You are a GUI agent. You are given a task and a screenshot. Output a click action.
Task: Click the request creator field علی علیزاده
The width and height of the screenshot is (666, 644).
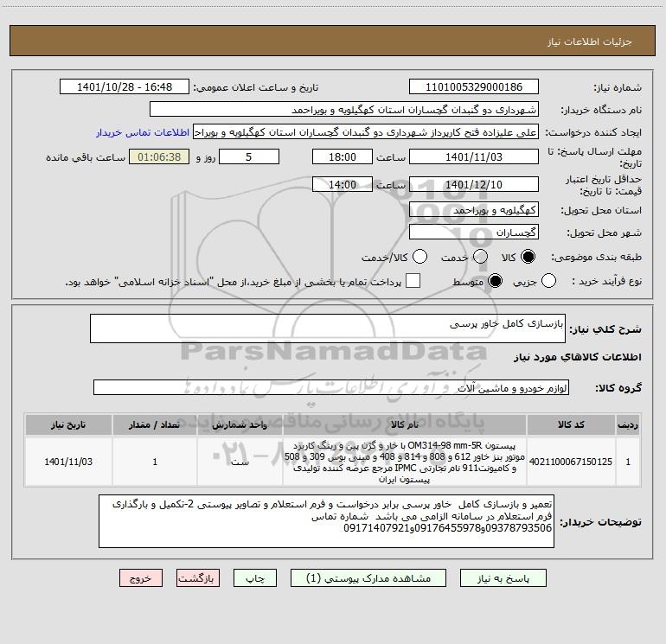click(x=366, y=132)
